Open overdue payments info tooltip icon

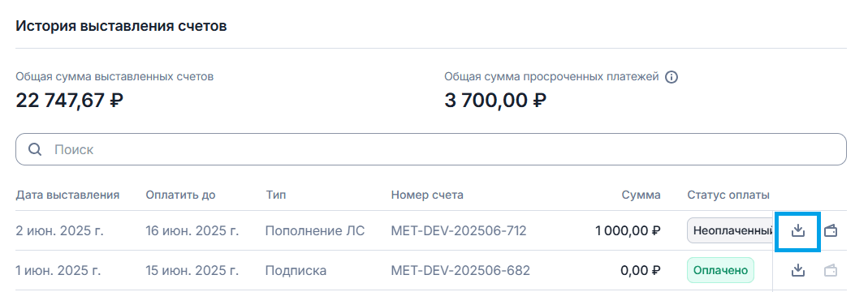coord(672,77)
